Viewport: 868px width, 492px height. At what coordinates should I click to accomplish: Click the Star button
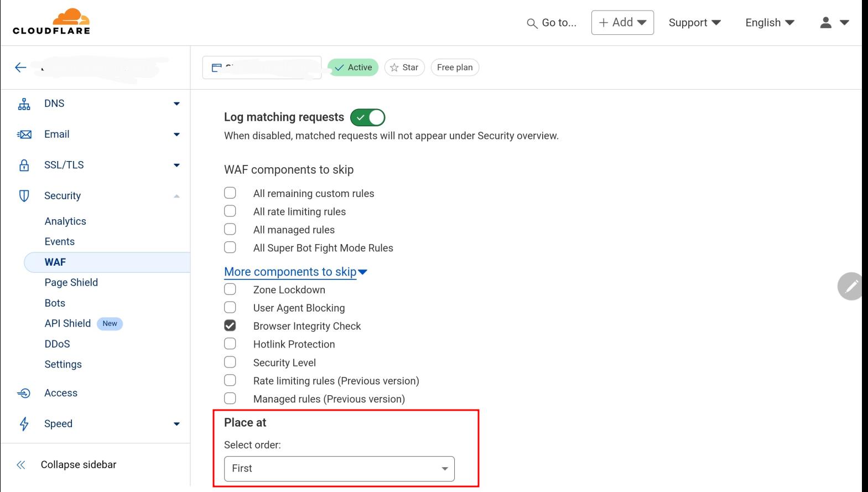point(404,68)
